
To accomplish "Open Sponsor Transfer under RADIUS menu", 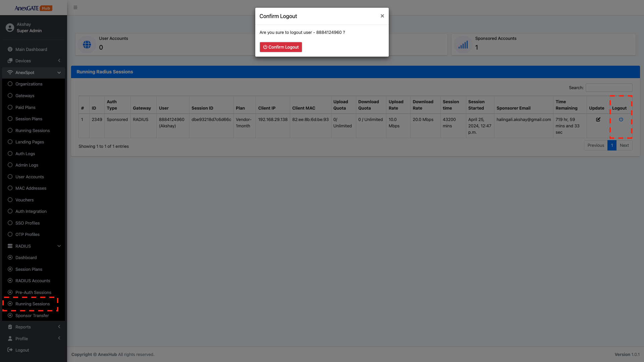I will point(32,315).
